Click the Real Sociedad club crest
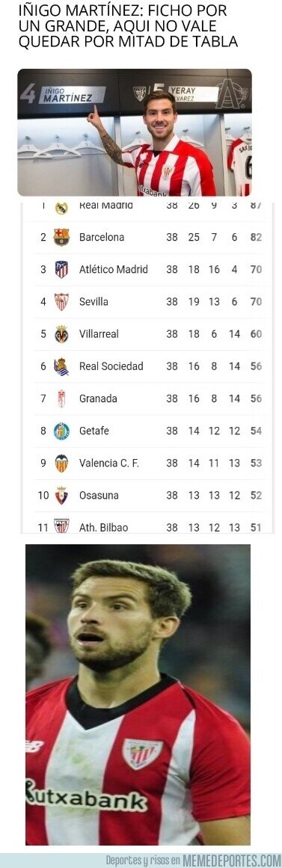Screen dimensions: 282x868 click(x=61, y=366)
